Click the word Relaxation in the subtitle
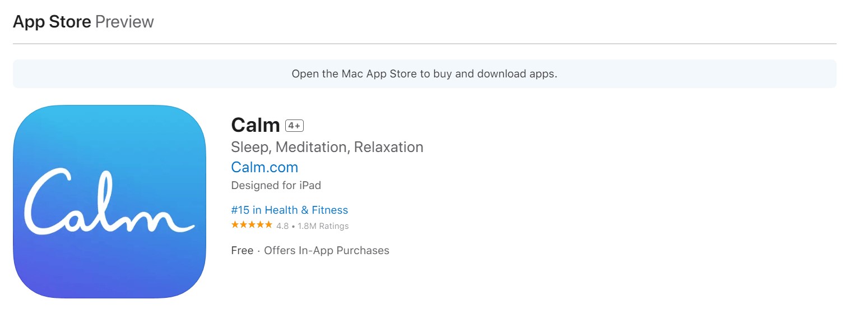This screenshot has width=868, height=322. pos(388,147)
